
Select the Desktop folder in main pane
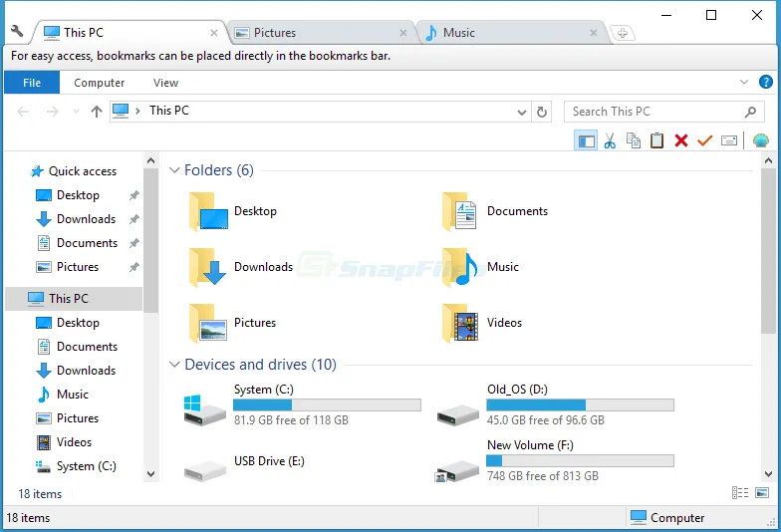233,211
